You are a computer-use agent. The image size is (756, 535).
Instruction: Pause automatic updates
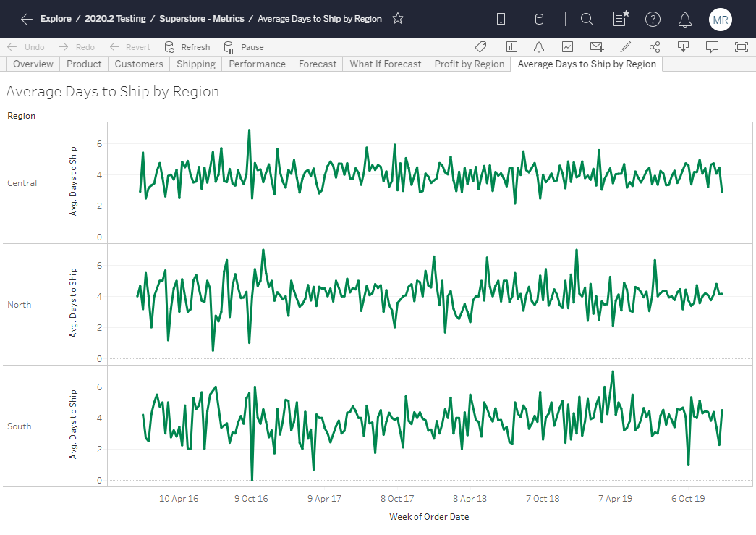[x=244, y=47]
